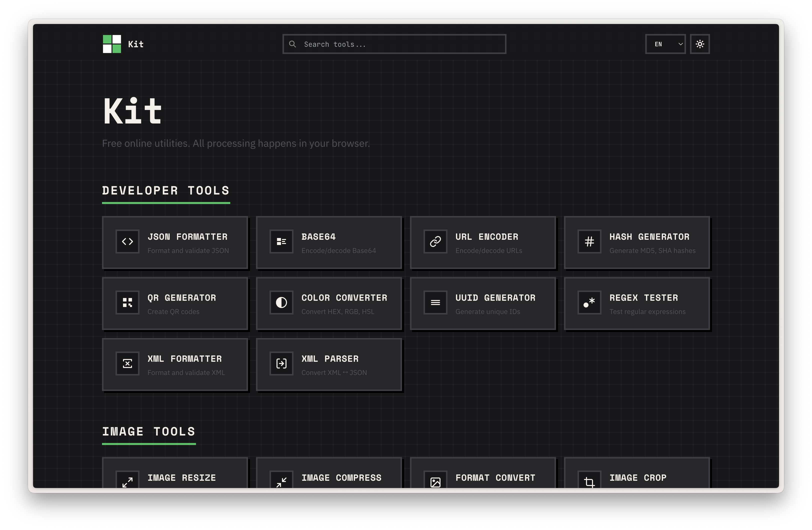Select the search magnifier icon

tap(292, 44)
